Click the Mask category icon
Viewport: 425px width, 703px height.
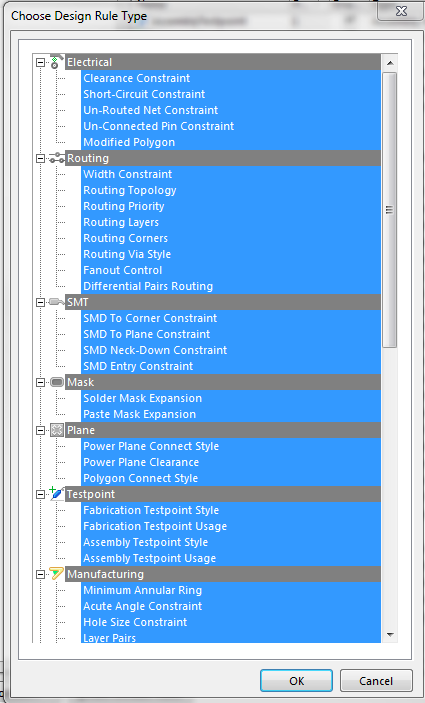tap(57, 382)
